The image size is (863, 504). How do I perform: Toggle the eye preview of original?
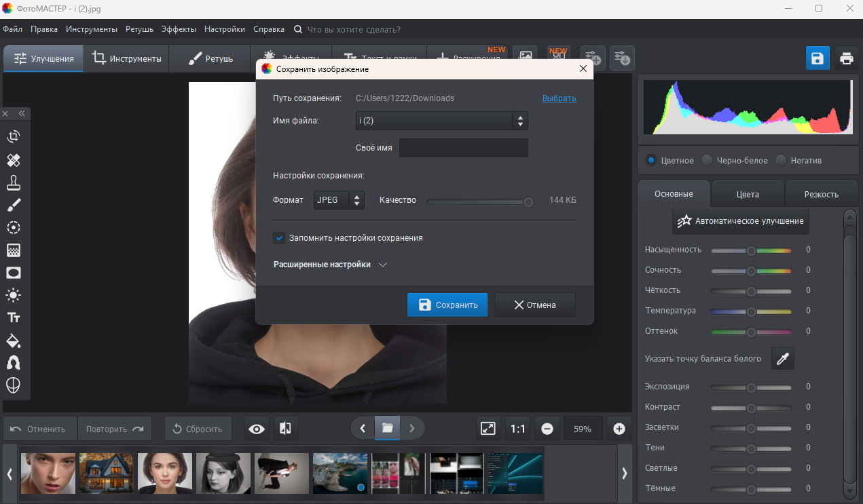pyautogui.click(x=257, y=429)
